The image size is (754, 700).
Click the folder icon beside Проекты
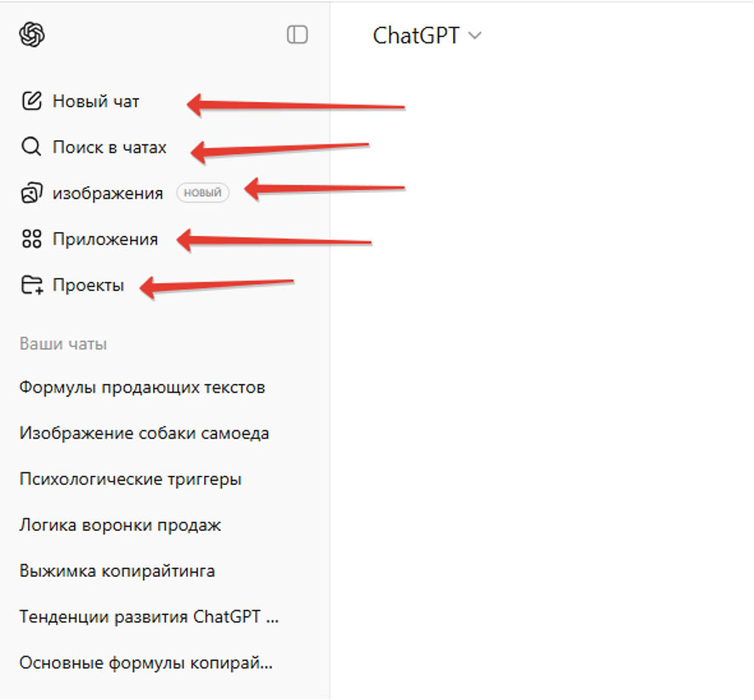tap(31, 285)
